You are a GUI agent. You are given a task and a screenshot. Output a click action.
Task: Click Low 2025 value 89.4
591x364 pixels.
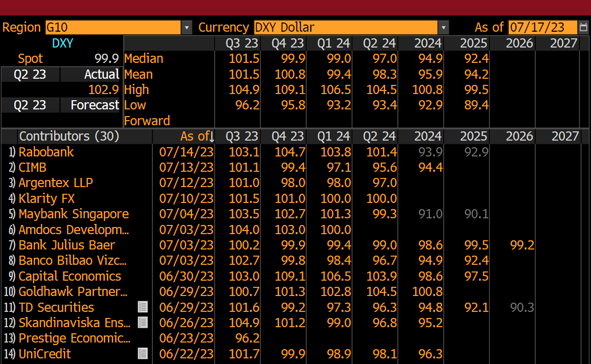[x=476, y=105]
